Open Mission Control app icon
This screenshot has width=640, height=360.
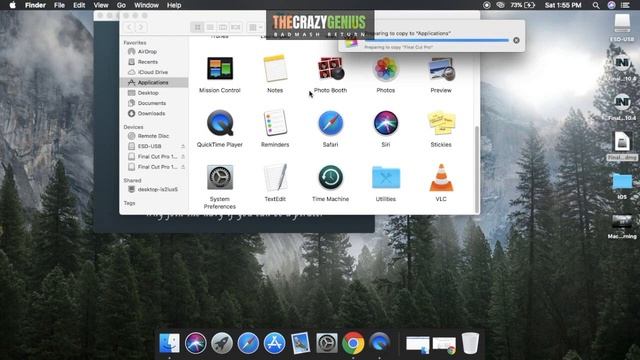[x=220, y=68]
